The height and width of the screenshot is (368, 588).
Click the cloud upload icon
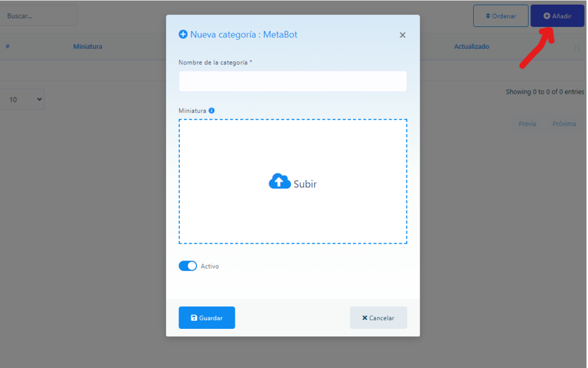(280, 181)
